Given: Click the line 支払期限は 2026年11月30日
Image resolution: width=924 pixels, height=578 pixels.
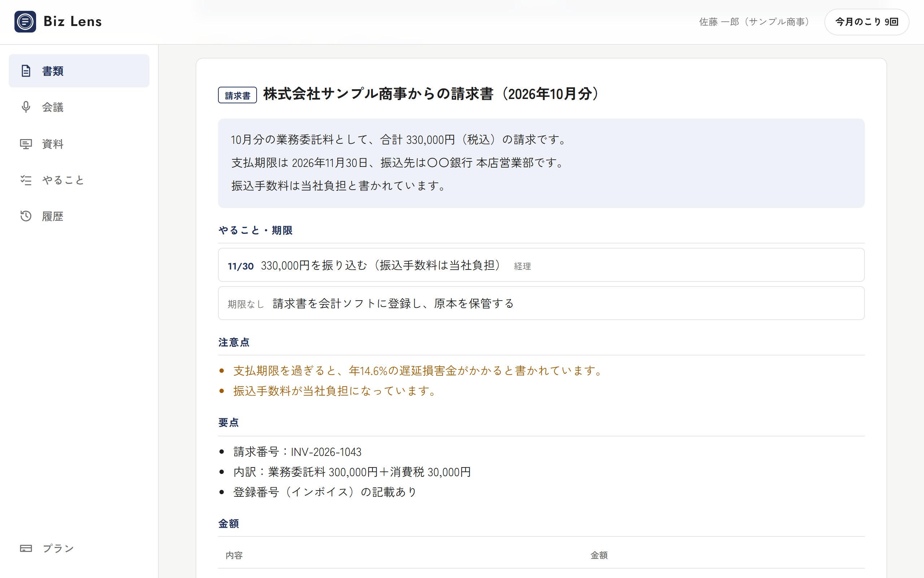Looking at the screenshot, I should pyautogui.click(x=397, y=163).
